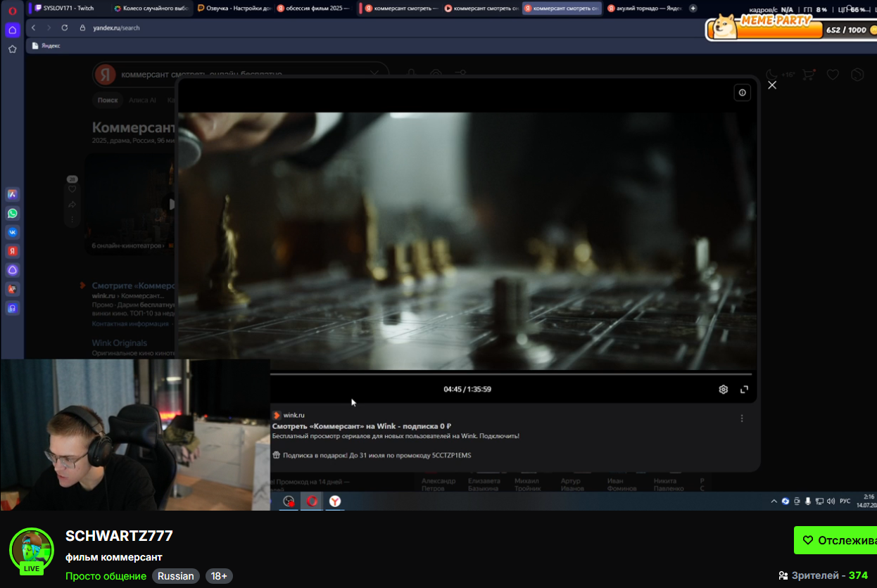Click the promo code gift line Подписка в подарок
The width and height of the screenshot is (877, 588).
click(x=372, y=455)
